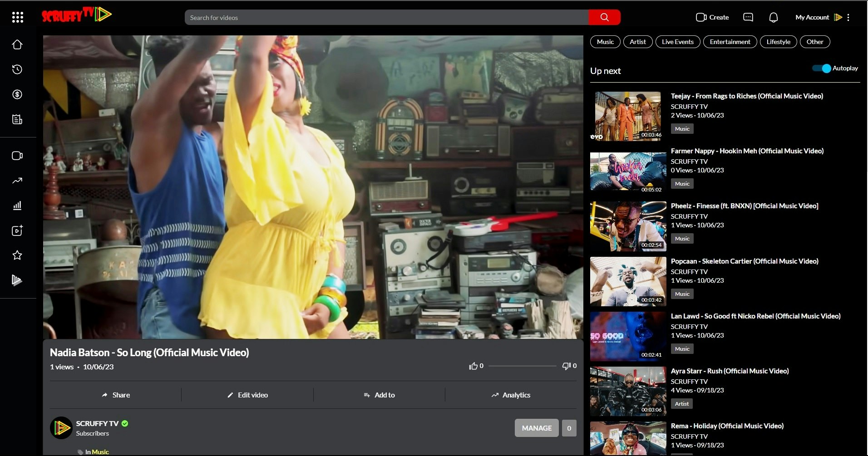This screenshot has height=456, width=868.
Task: Open Lan Lawd - So Good title link
Action: (x=755, y=316)
